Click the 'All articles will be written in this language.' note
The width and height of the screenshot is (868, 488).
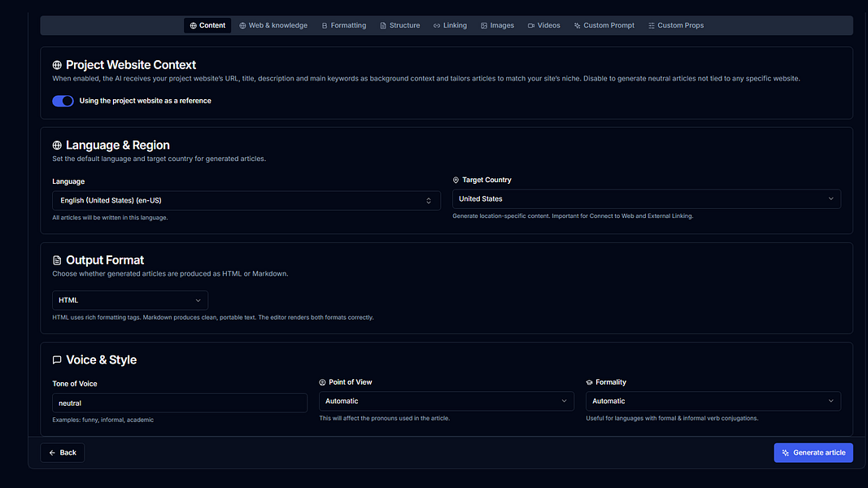coord(110,217)
